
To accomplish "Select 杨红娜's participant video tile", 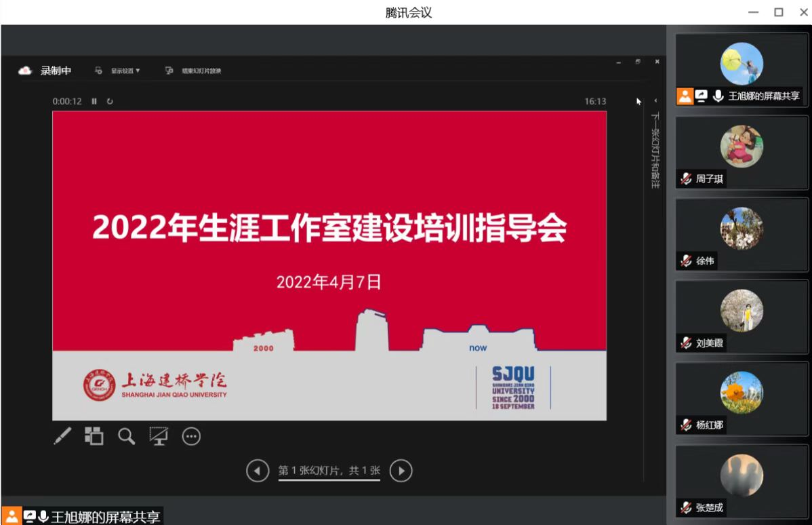I will (742, 399).
